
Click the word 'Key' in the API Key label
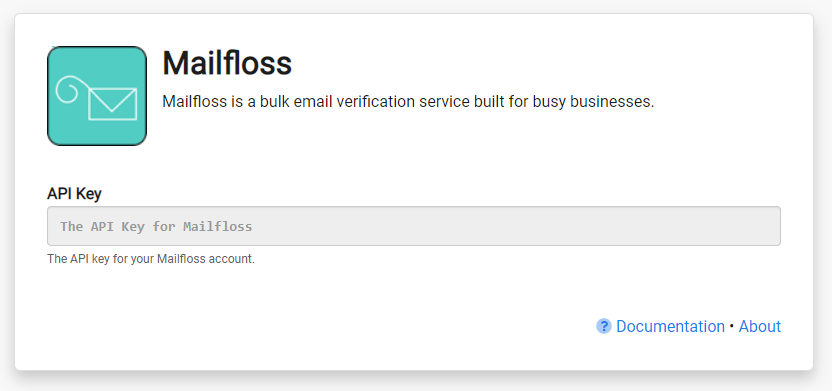[x=90, y=194]
